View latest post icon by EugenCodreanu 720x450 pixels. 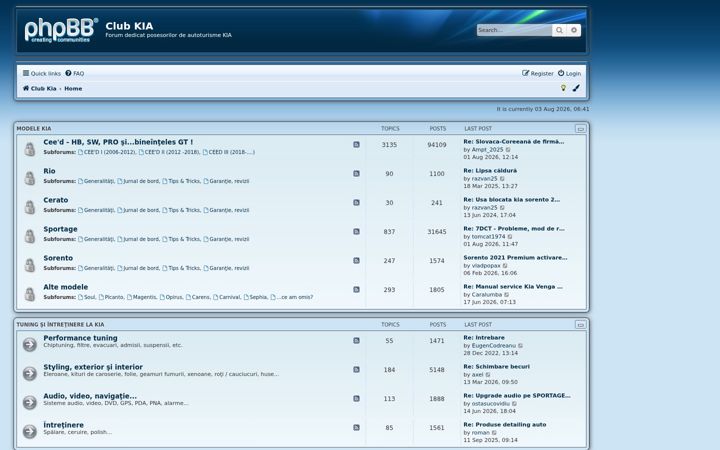point(520,345)
